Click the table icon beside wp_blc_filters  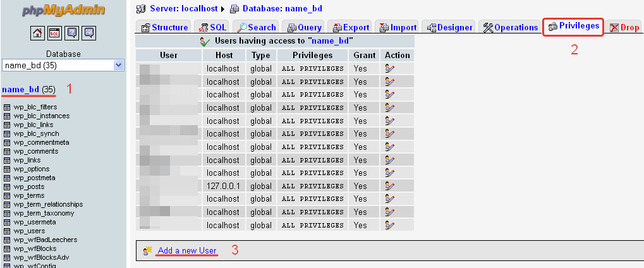pos(7,107)
